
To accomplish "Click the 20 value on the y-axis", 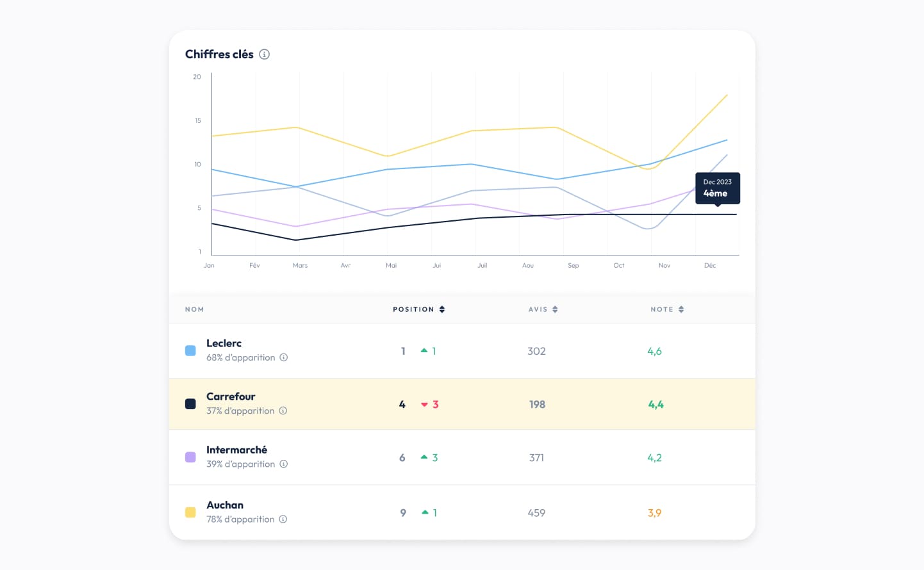I will (197, 77).
